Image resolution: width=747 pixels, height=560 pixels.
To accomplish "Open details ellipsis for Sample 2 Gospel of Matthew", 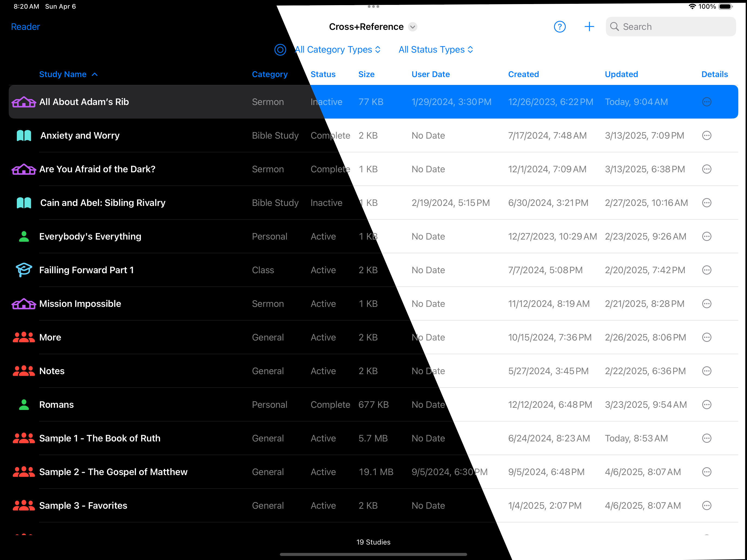I will coord(707,472).
